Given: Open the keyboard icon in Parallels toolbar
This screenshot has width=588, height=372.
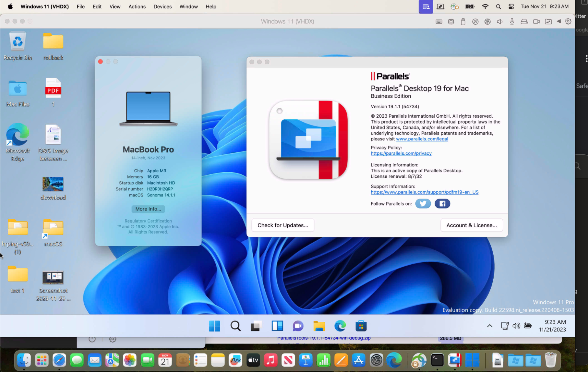Looking at the screenshot, I should point(439,21).
